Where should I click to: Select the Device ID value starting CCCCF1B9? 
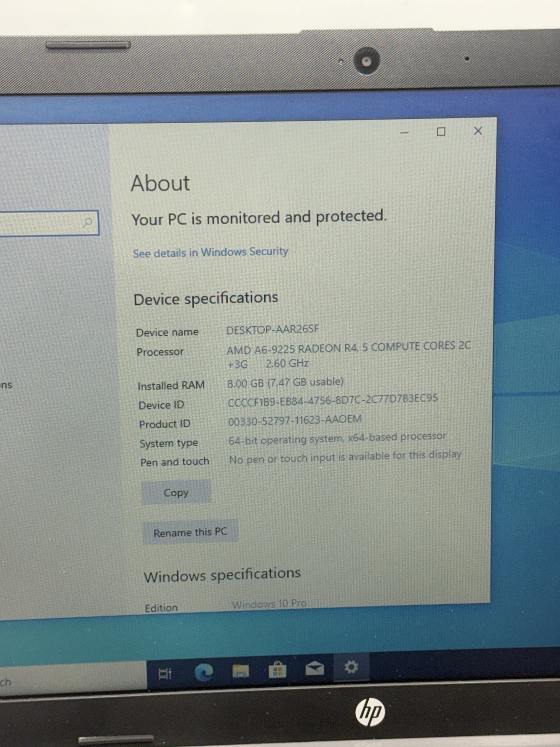coord(333,400)
